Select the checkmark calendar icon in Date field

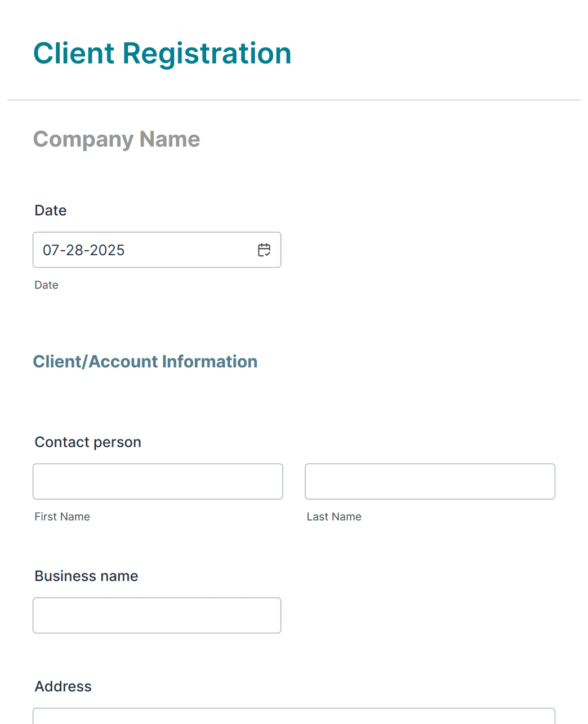pyautogui.click(x=264, y=250)
